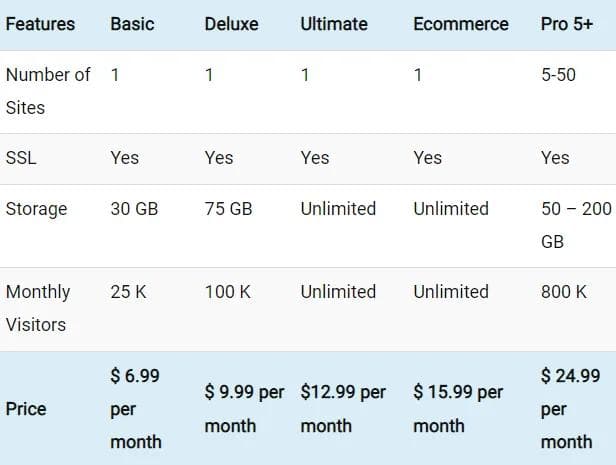Click the Storage row label
The image size is (616, 465).
[x=37, y=209]
